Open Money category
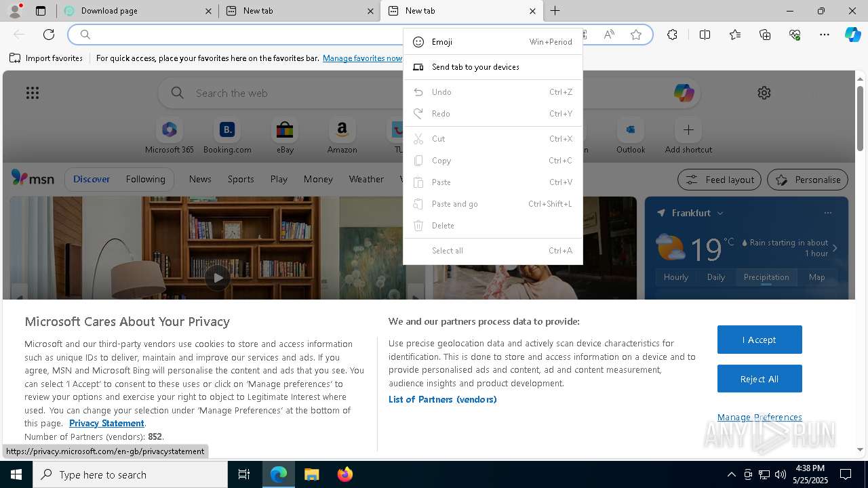This screenshot has width=868, height=488. tap(318, 179)
